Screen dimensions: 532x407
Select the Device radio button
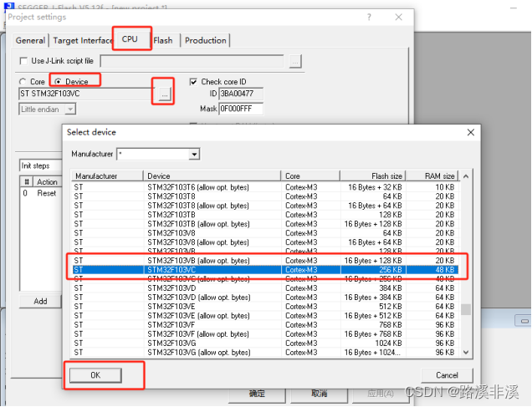coord(58,82)
